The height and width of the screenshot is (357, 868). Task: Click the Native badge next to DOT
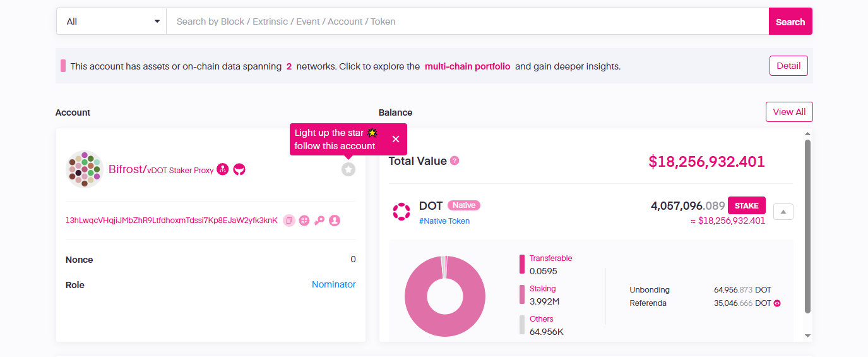click(464, 205)
